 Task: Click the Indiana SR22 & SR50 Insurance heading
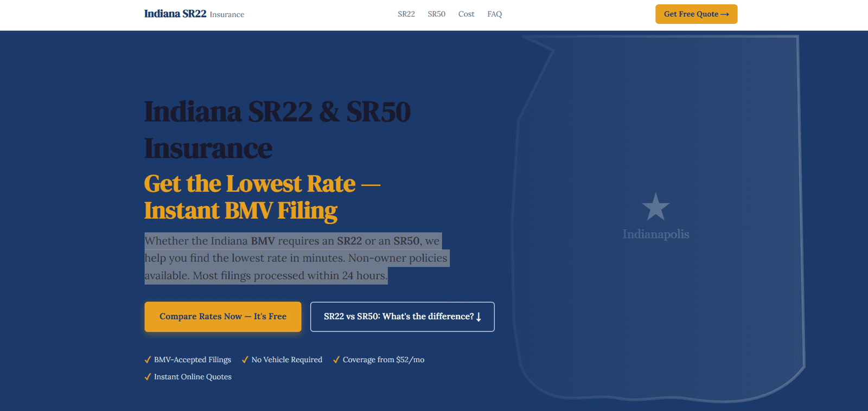[x=278, y=130]
